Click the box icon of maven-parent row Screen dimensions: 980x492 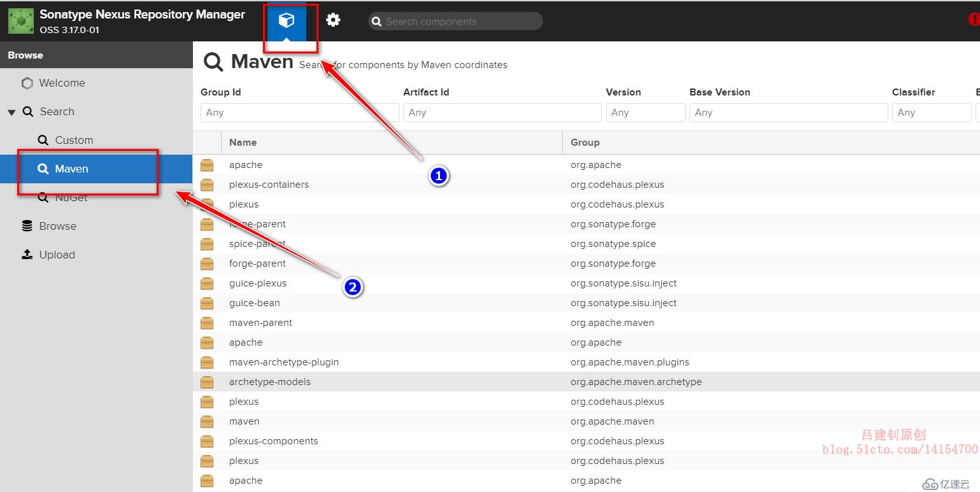(207, 323)
